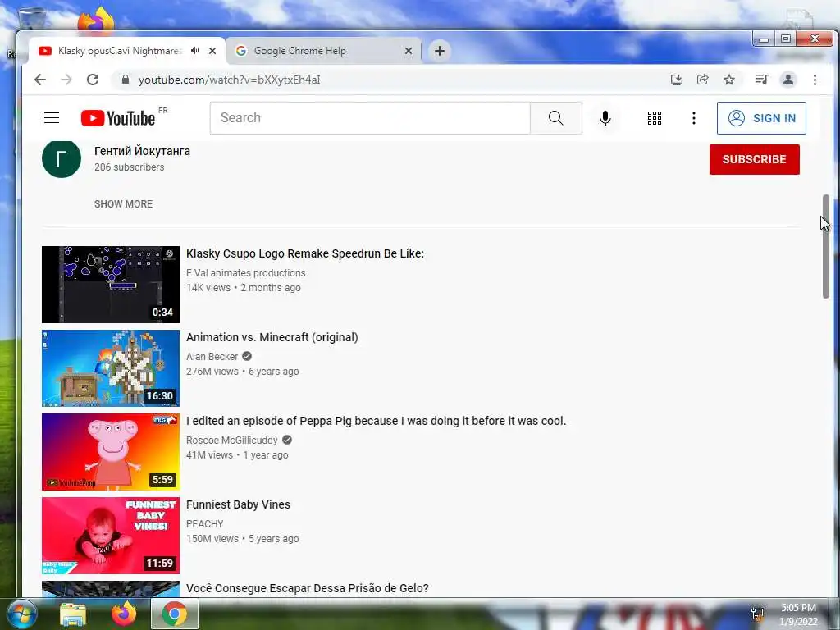Viewport: 840px width, 630px height.
Task: Click the YouTube logo
Action: (118, 118)
